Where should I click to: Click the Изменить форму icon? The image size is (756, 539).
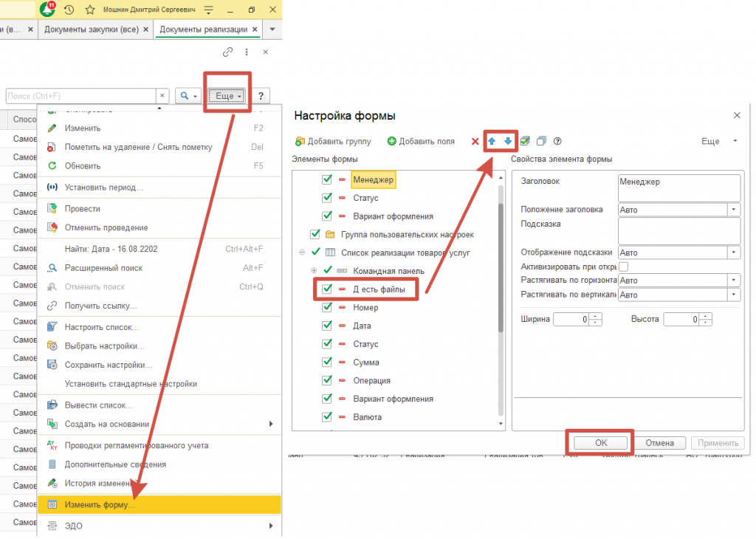(x=52, y=505)
